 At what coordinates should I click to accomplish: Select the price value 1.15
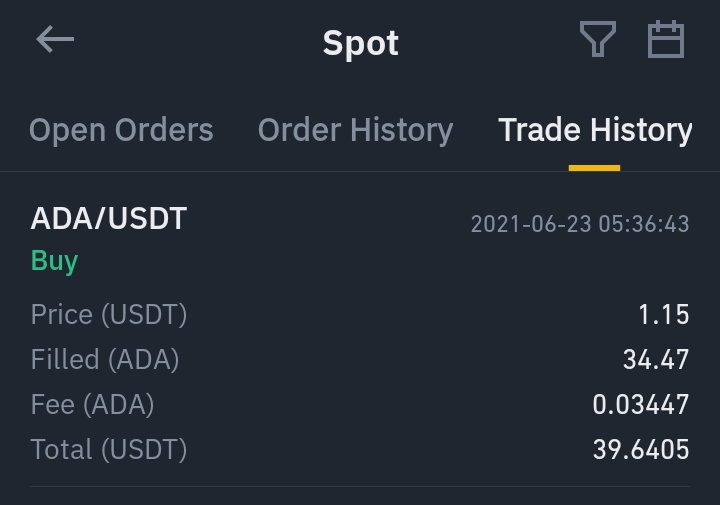[664, 314]
